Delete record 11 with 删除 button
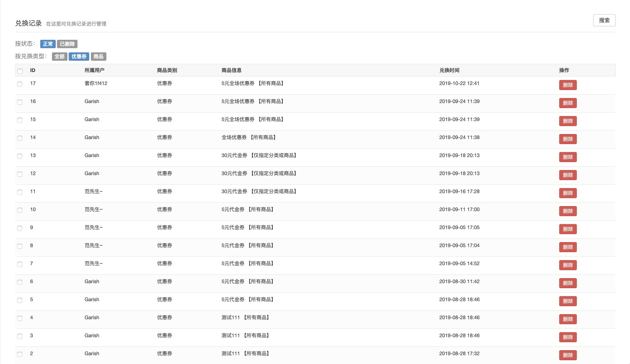This screenshot has height=364, width=630. click(x=568, y=193)
